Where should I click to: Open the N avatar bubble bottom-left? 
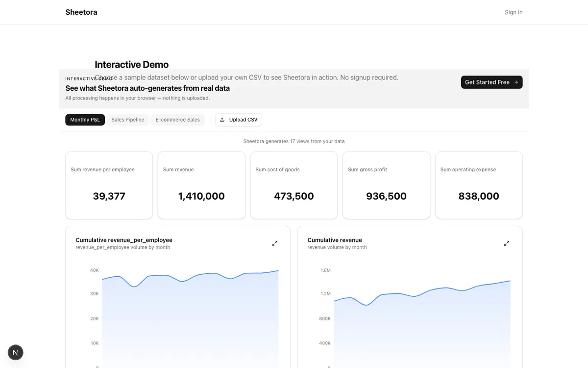pyautogui.click(x=15, y=352)
